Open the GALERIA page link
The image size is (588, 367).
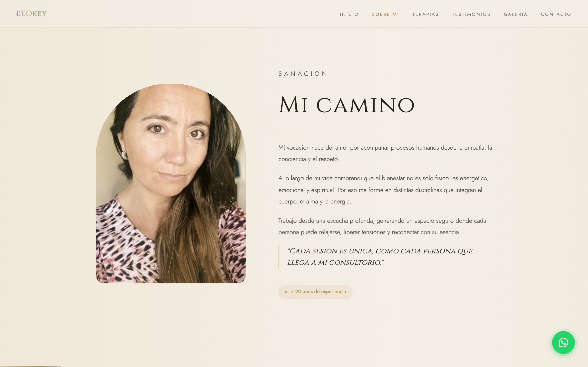click(516, 14)
